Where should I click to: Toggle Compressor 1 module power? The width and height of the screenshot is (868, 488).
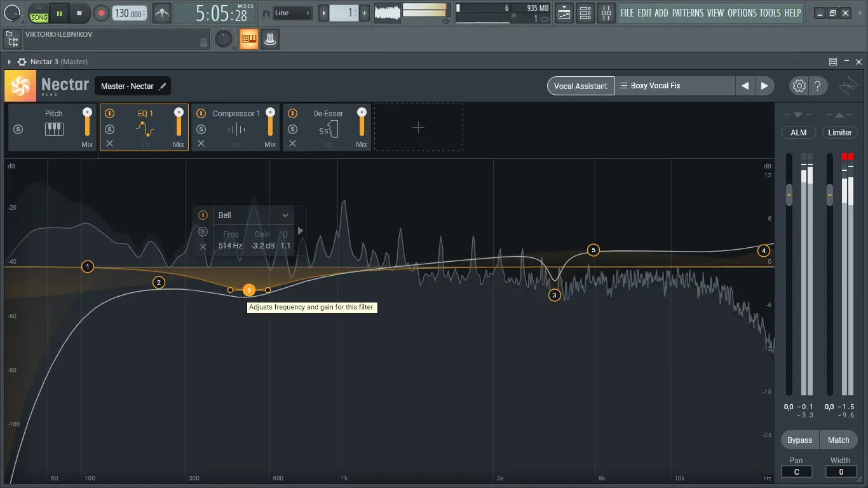201,114
